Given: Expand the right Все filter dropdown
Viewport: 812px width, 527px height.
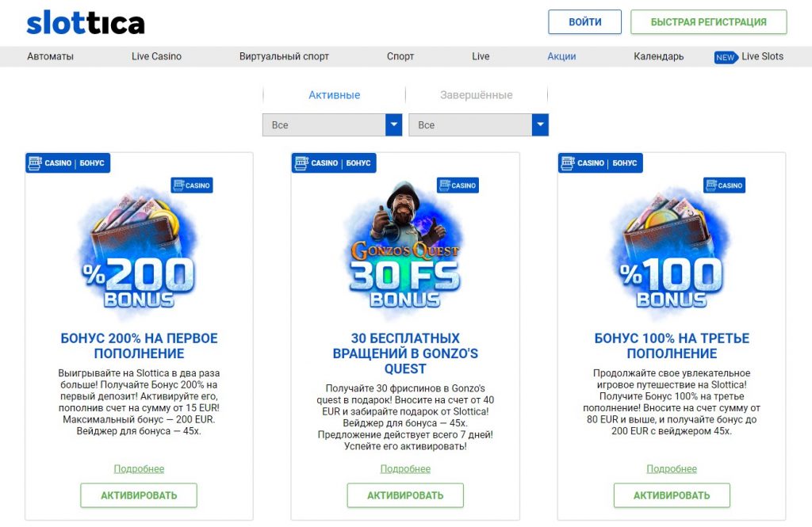Looking at the screenshot, I should pos(478,125).
